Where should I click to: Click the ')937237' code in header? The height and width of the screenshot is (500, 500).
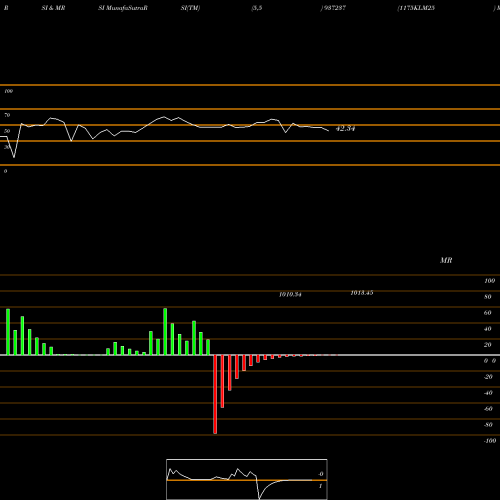click(x=333, y=8)
